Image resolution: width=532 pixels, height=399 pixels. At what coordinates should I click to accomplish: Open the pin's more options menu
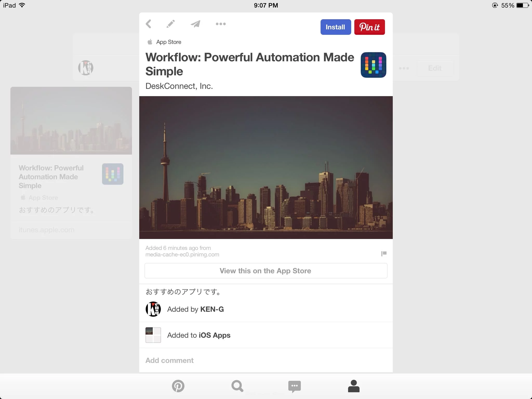pos(221,24)
